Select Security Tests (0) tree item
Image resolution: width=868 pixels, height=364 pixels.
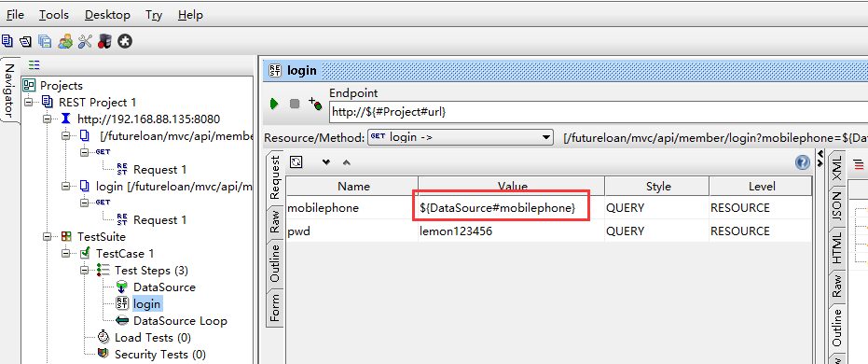(160, 355)
